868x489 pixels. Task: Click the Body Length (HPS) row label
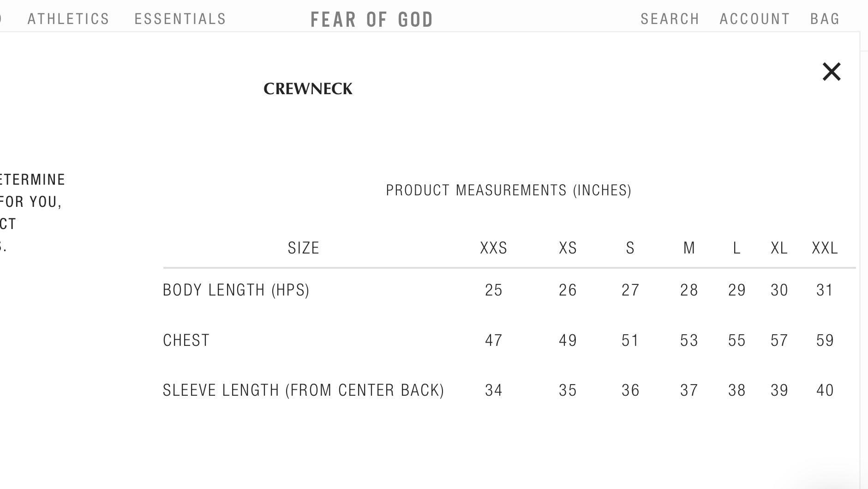click(x=236, y=290)
